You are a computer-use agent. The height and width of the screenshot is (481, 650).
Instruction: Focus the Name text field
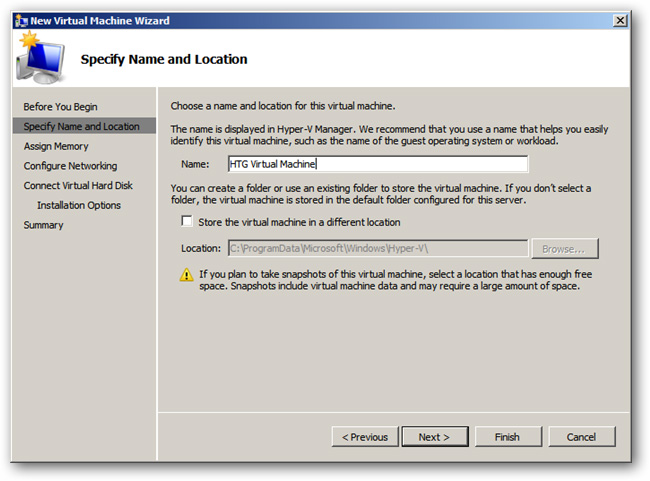pyautogui.click(x=378, y=164)
